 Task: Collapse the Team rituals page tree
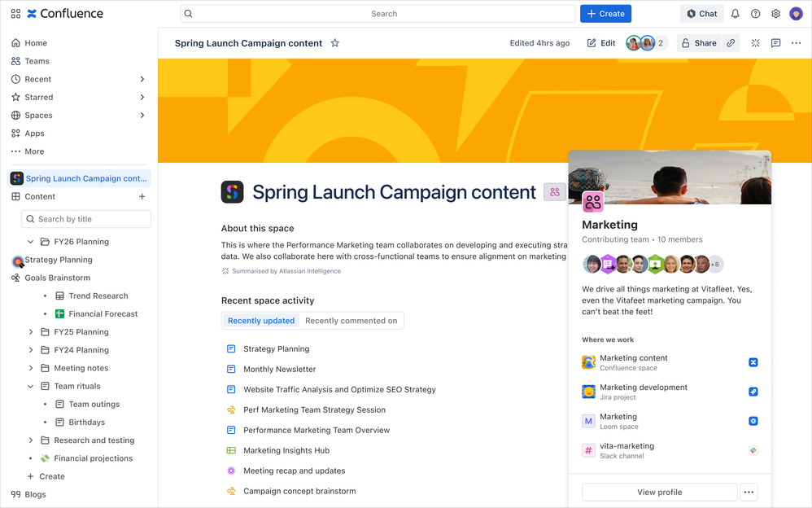(30, 386)
